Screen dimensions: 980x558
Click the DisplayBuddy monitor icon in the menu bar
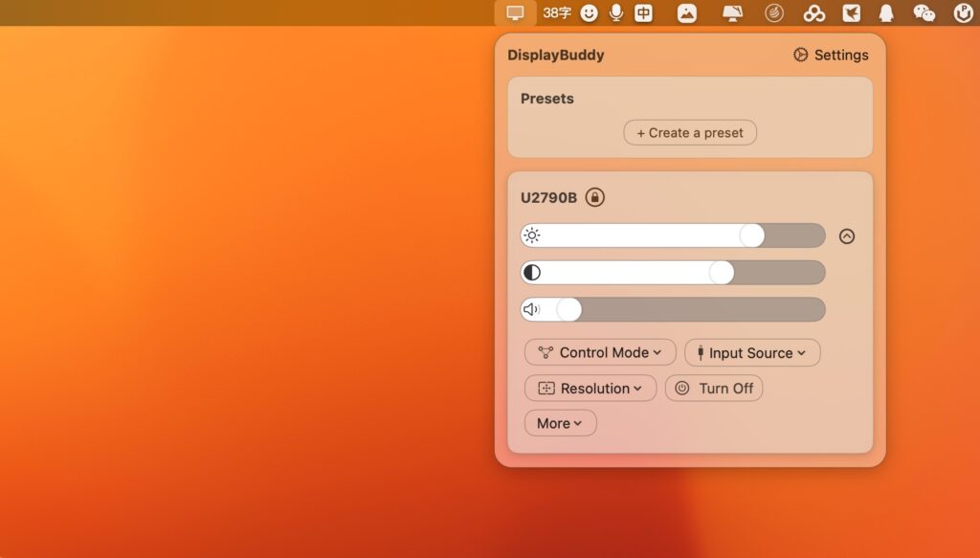516,12
